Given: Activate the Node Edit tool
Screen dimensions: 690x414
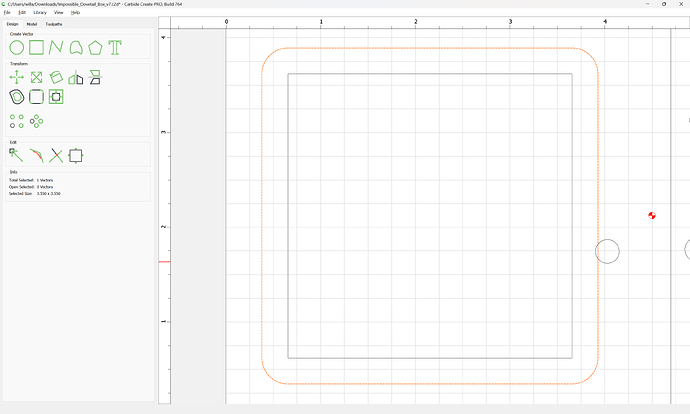Looking at the screenshot, I should click(17, 155).
